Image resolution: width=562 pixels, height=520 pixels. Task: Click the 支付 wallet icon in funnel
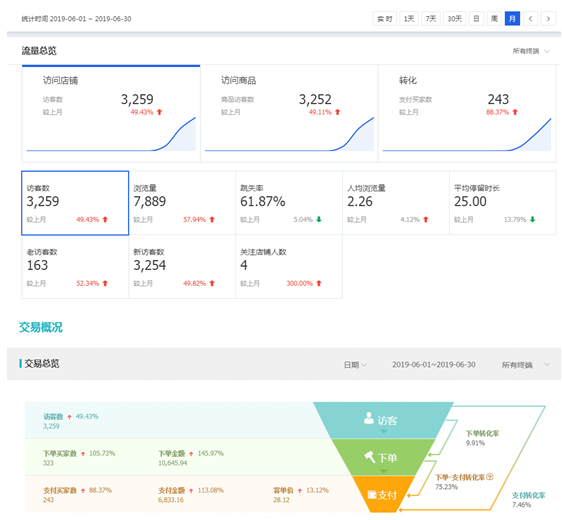(x=372, y=495)
